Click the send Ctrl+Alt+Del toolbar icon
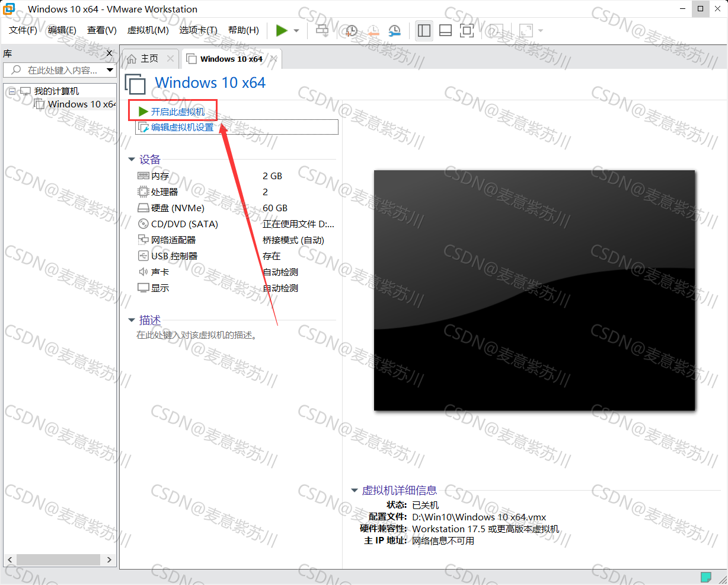 point(322,30)
